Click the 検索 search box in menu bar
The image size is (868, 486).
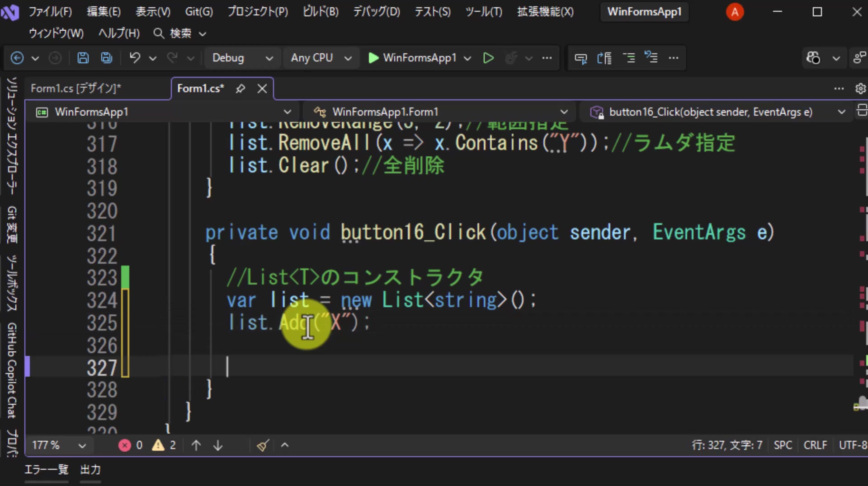point(180,33)
